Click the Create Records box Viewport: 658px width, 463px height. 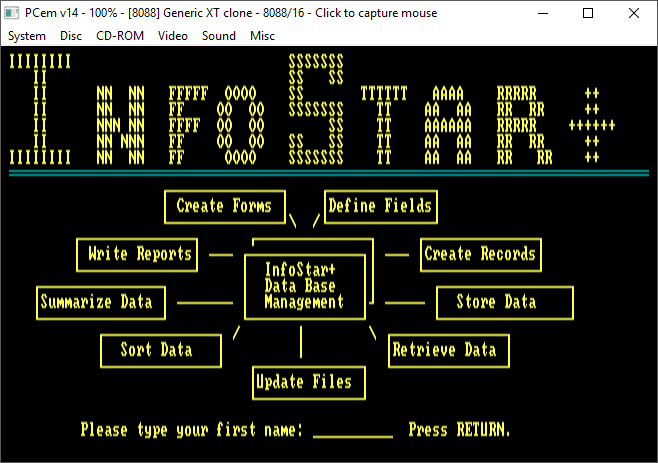(x=481, y=255)
